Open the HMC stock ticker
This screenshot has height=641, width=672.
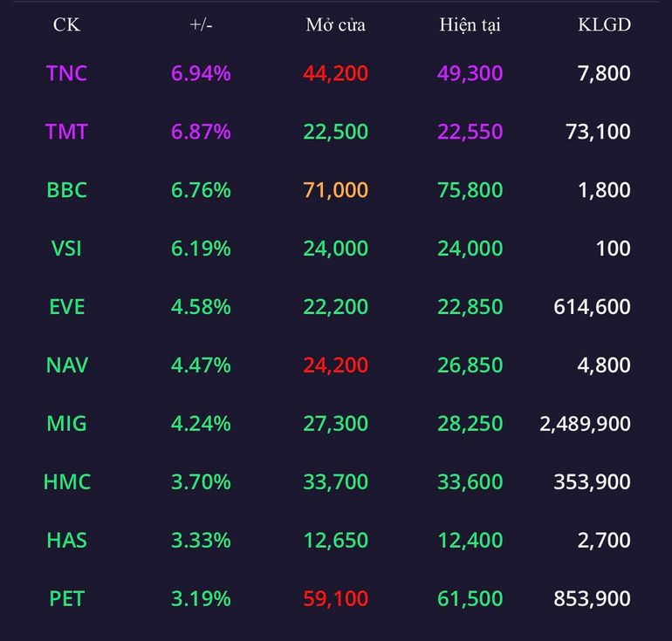click(66, 481)
